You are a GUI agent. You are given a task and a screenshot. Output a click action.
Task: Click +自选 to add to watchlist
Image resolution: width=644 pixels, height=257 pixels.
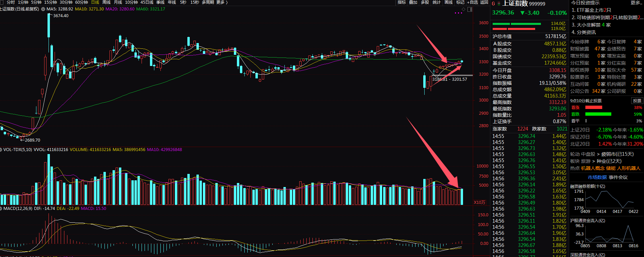tap(472, 2)
